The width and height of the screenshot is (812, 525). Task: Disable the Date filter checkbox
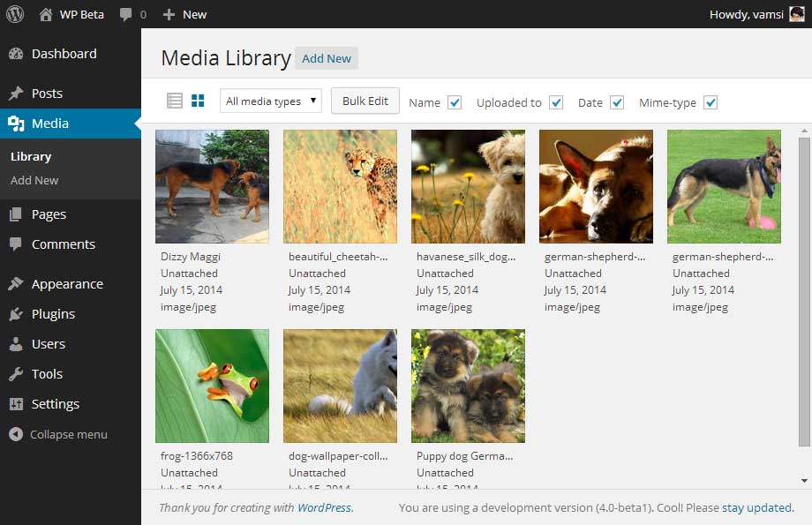pyautogui.click(x=618, y=102)
